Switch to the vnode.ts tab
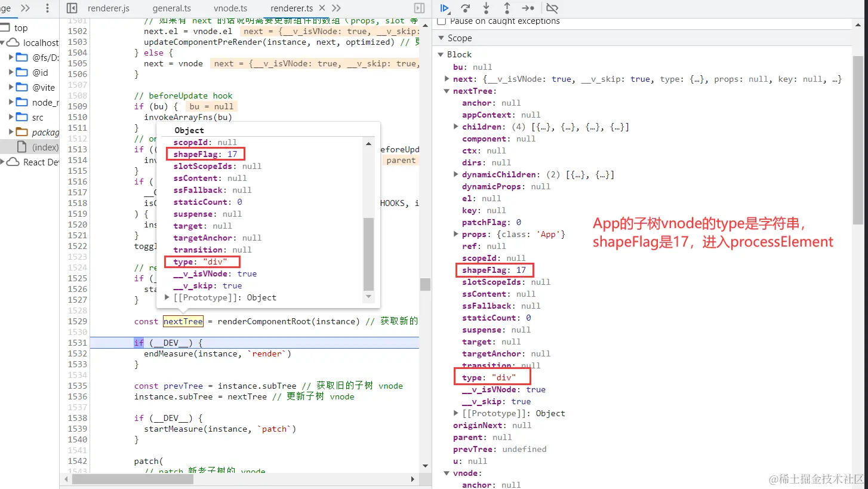Image resolution: width=868 pixels, height=489 pixels. click(x=230, y=8)
